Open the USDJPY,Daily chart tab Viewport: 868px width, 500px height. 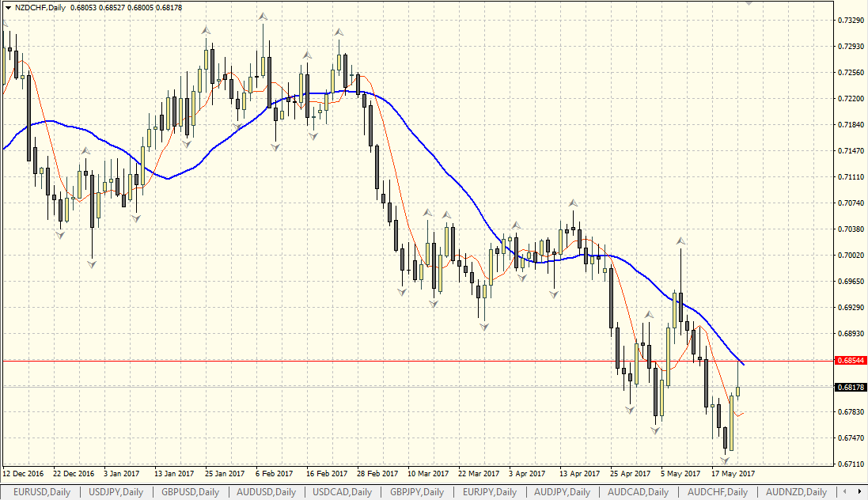[x=116, y=492]
